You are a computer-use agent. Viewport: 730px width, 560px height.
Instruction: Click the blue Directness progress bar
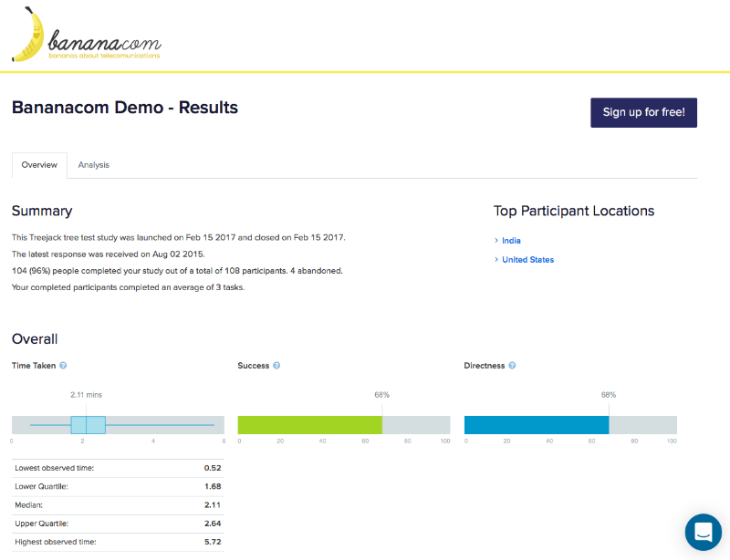[x=537, y=425]
